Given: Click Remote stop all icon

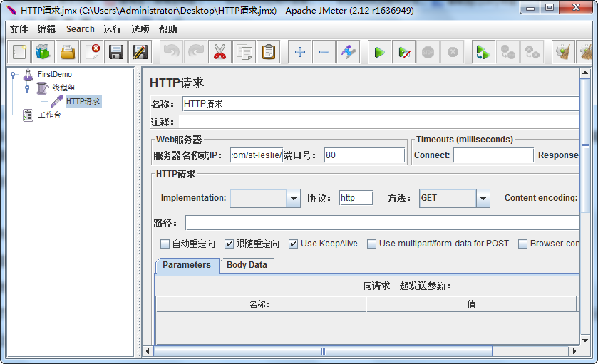Looking at the screenshot, I should pos(508,52).
